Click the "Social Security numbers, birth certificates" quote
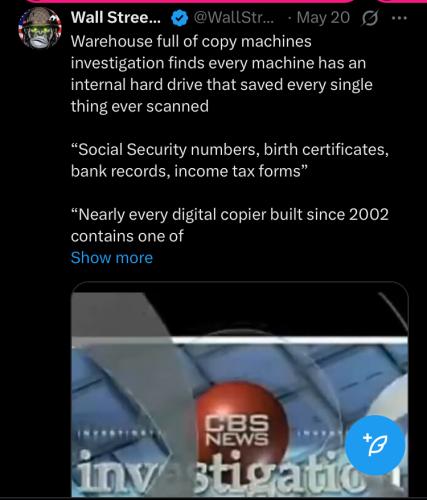The height and width of the screenshot is (500, 427). click(230, 150)
